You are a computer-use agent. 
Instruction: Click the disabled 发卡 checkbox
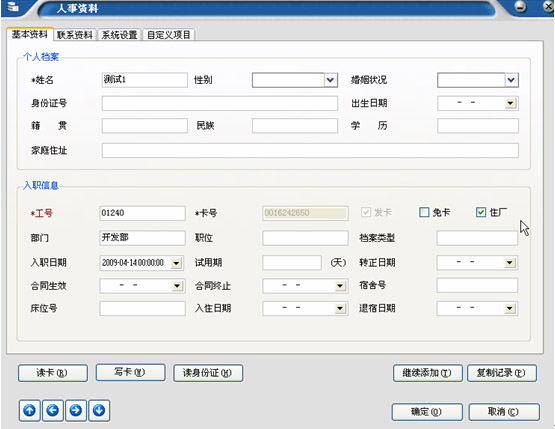(x=366, y=212)
